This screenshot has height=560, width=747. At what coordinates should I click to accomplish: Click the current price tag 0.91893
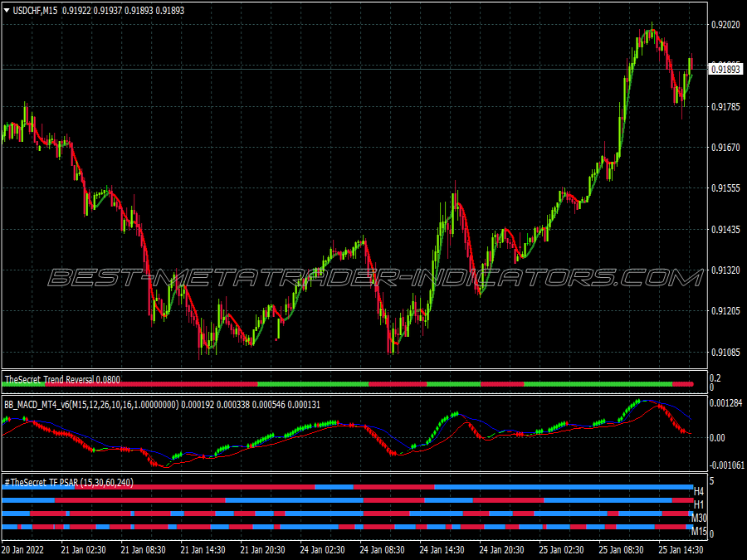[x=725, y=70]
